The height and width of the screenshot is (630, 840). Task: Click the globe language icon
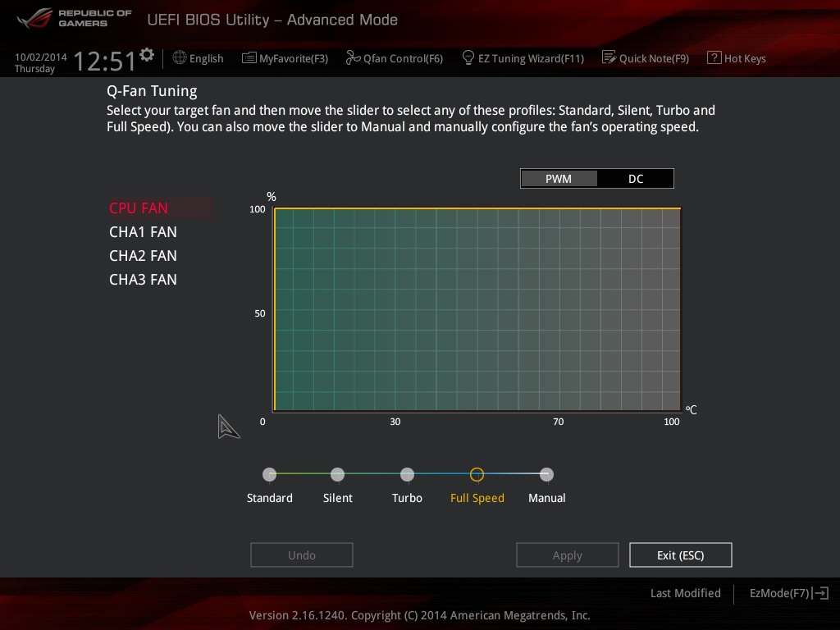[180, 58]
